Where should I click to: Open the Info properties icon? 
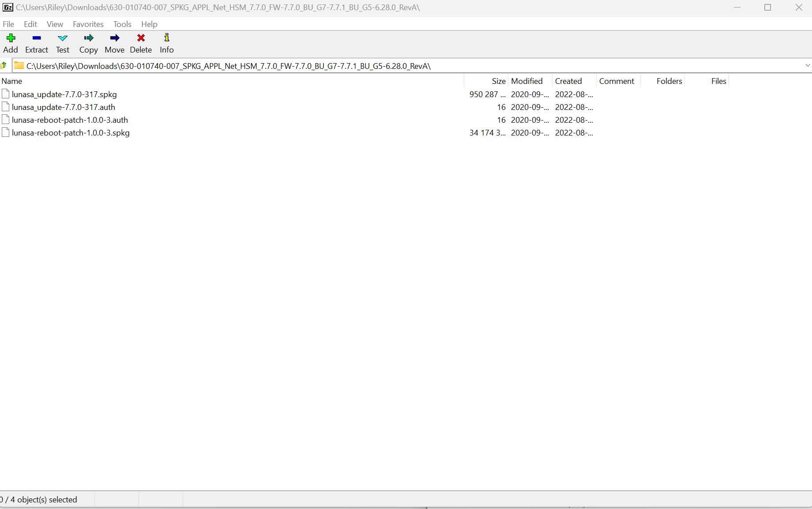pyautogui.click(x=166, y=38)
